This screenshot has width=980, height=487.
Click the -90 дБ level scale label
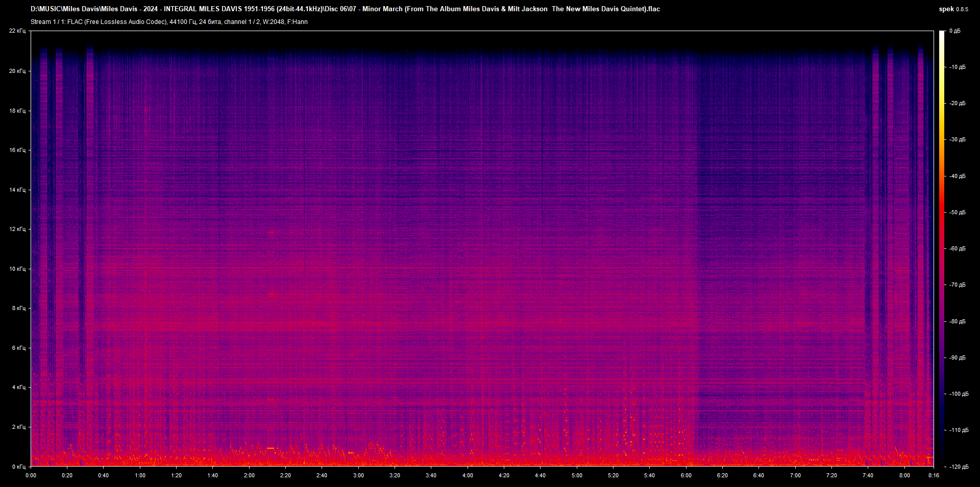pos(957,358)
